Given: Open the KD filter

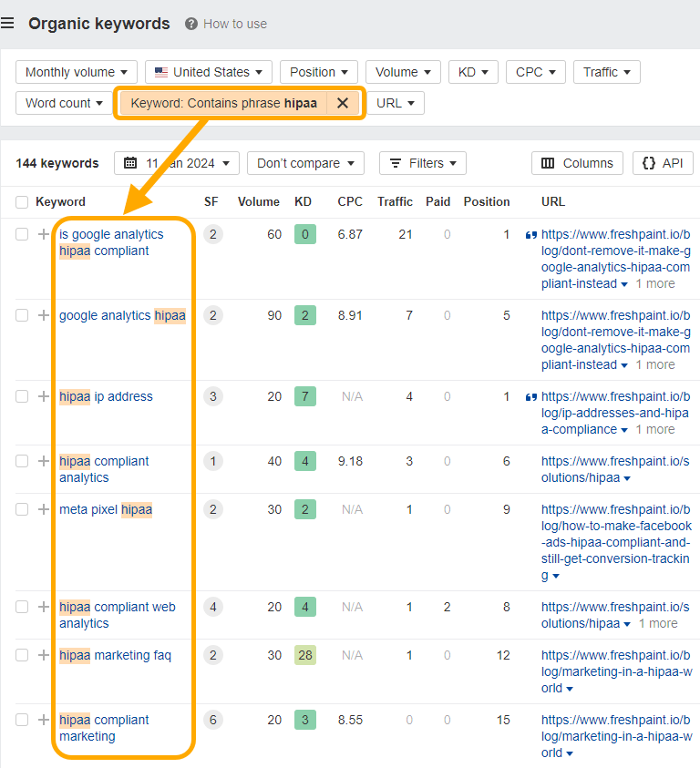Looking at the screenshot, I should click(x=473, y=71).
